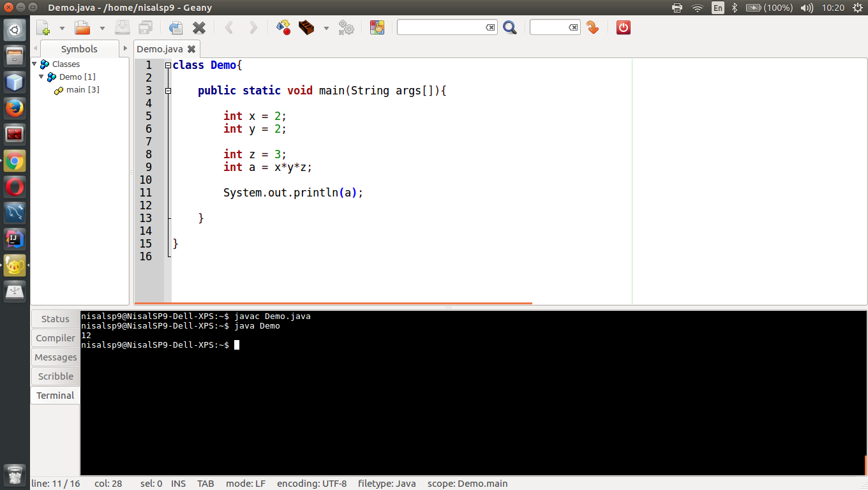Select Demo [1] in the symbols tree
The height and width of the screenshot is (490, 868).
(77, 77)
